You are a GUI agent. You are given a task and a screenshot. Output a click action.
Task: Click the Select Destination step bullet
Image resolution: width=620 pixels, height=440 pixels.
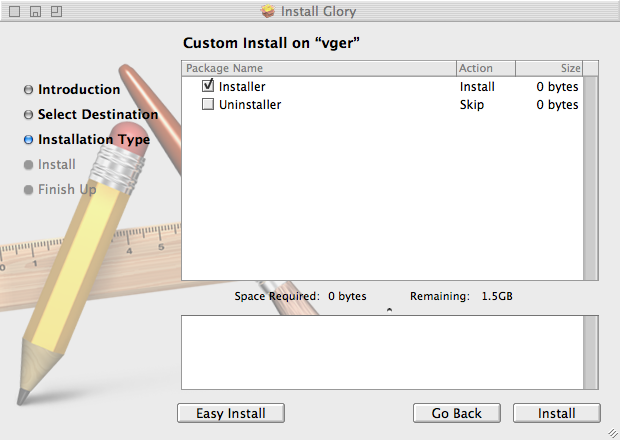click(28, 115)
